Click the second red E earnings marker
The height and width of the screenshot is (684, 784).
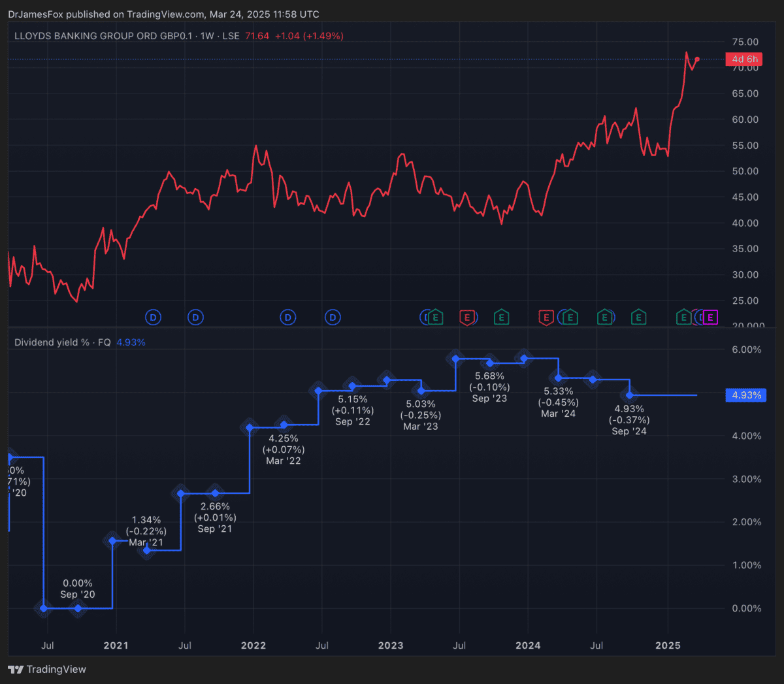[546, 318]
